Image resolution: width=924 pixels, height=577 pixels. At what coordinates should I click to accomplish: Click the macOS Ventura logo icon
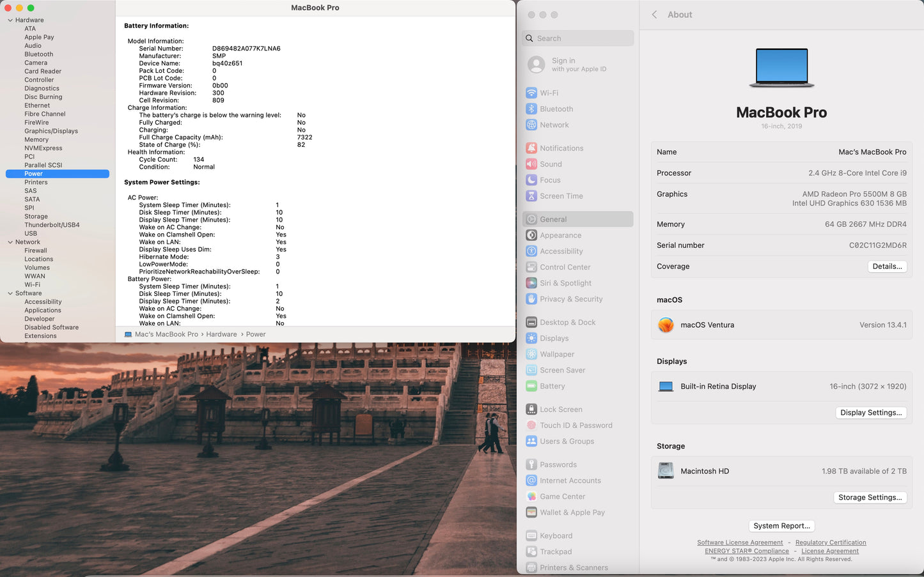666,325
